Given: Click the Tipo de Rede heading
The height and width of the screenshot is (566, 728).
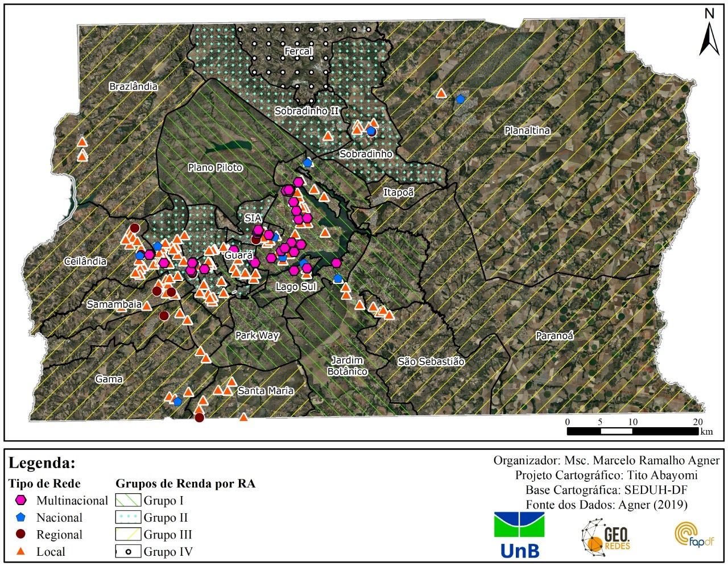Looking at the screenshot, I should 44,484.
